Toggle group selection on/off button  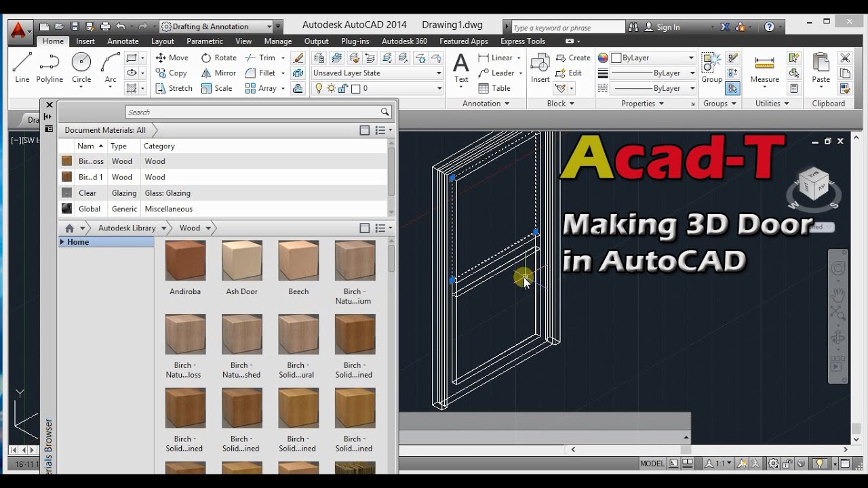click(x=732, y=88)
